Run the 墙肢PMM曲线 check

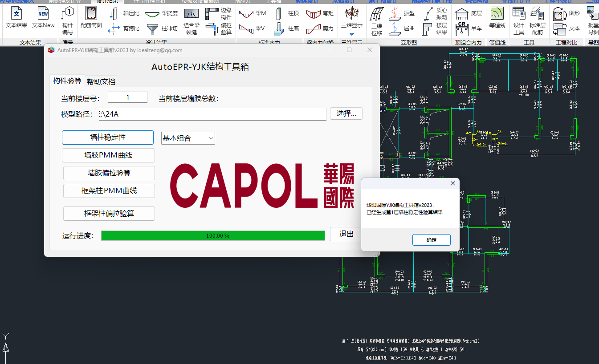click(x=108, y=155)
